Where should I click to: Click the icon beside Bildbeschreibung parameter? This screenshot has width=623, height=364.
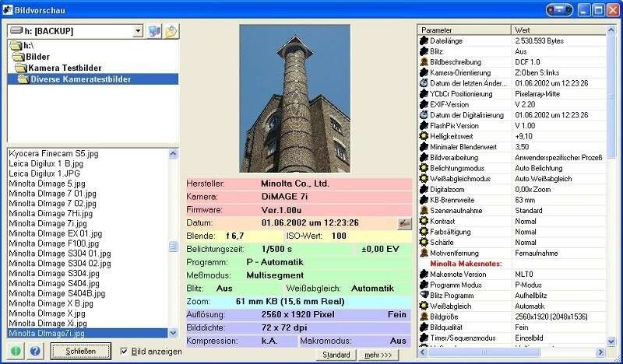[424, 62]
